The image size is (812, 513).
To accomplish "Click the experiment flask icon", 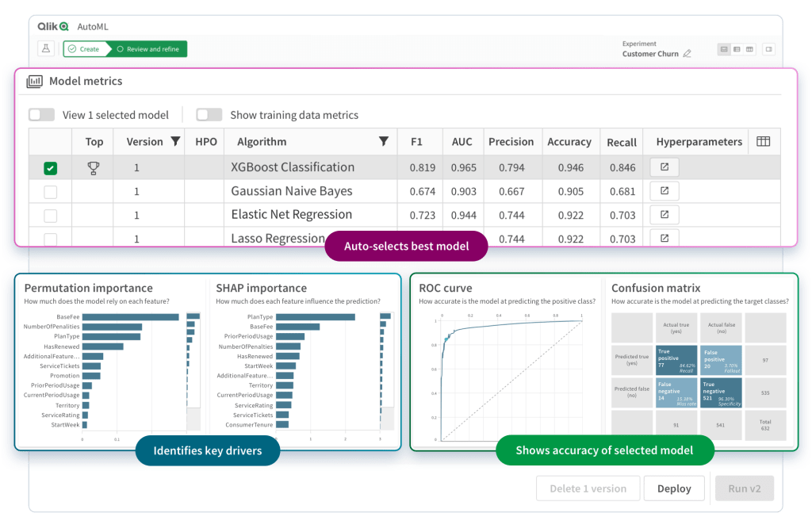I will click(46, 49).
